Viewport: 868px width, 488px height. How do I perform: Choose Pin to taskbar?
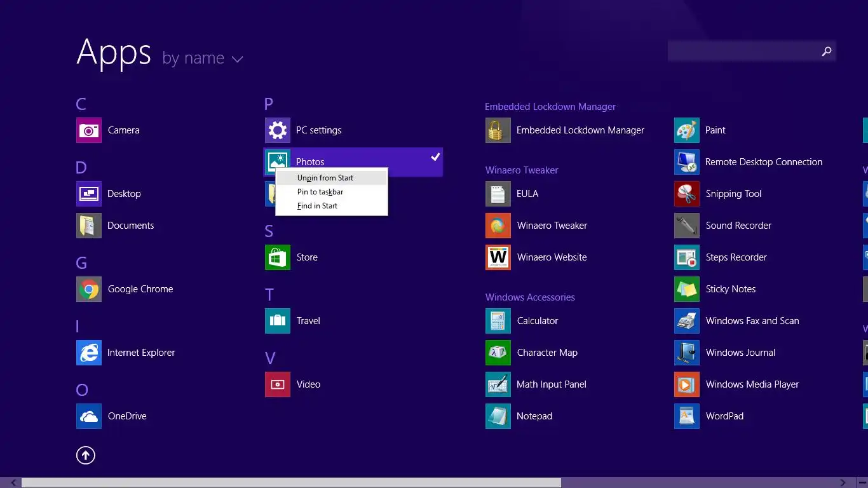pyautogui.click(x=332, y=192)
